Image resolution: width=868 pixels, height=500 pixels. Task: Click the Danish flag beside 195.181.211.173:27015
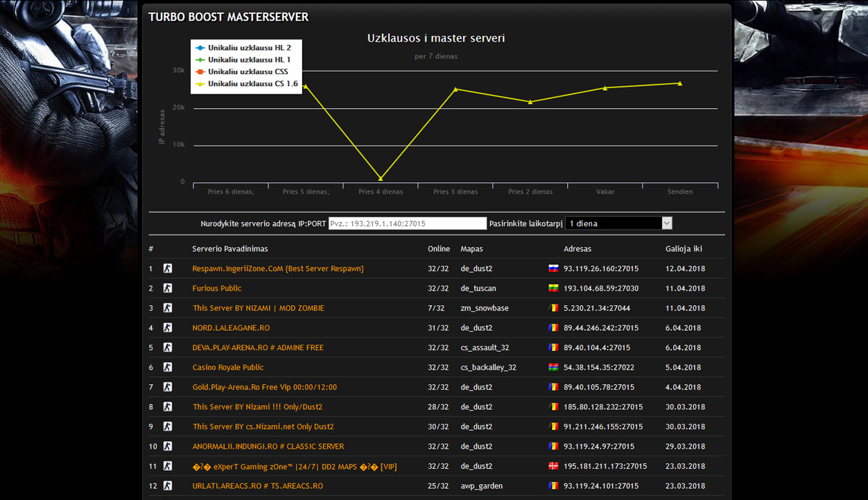(x=553, y=466)
